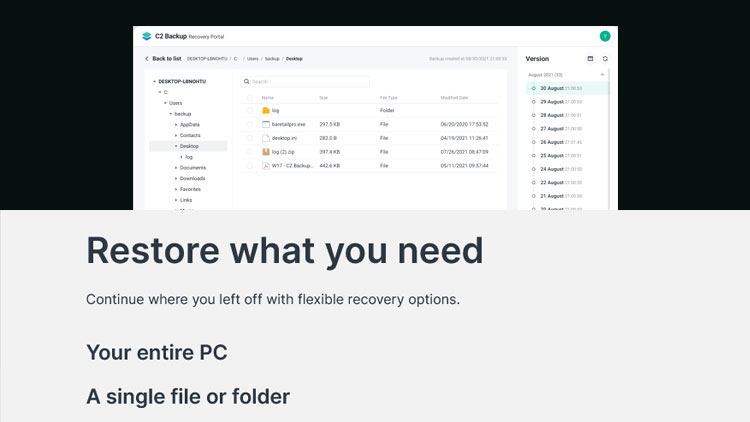Toggle the select-all checkbox in header
This screenshot has height=422, width=750.
pyautogui.click(x=250, y=97)
